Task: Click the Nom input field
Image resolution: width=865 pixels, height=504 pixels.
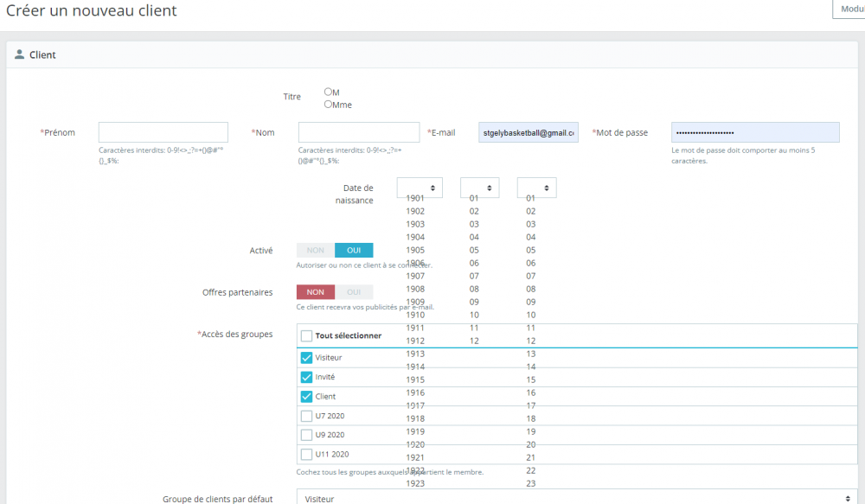Action: tap(359, 132)
